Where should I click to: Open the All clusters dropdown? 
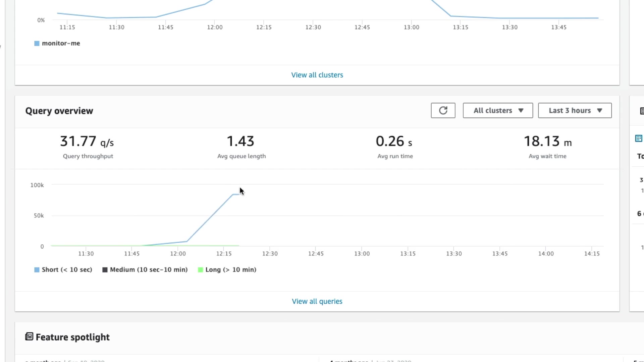point(498,111)
